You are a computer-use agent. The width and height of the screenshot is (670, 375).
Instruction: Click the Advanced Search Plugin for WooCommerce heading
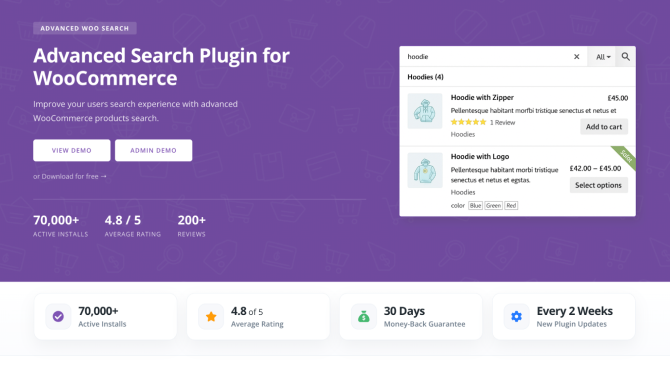pyautogui.click(x=162, y=67)
